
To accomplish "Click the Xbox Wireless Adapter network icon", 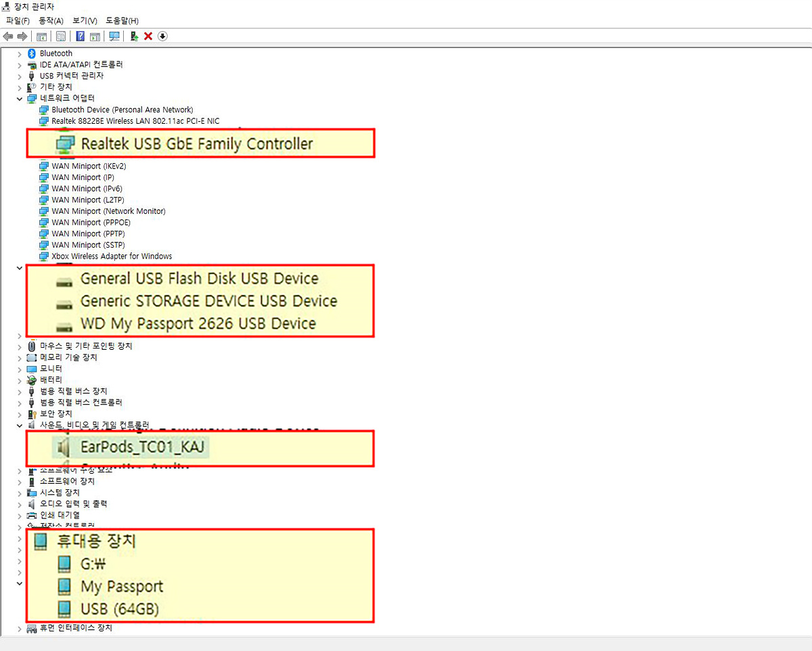I will pos(44,256).
